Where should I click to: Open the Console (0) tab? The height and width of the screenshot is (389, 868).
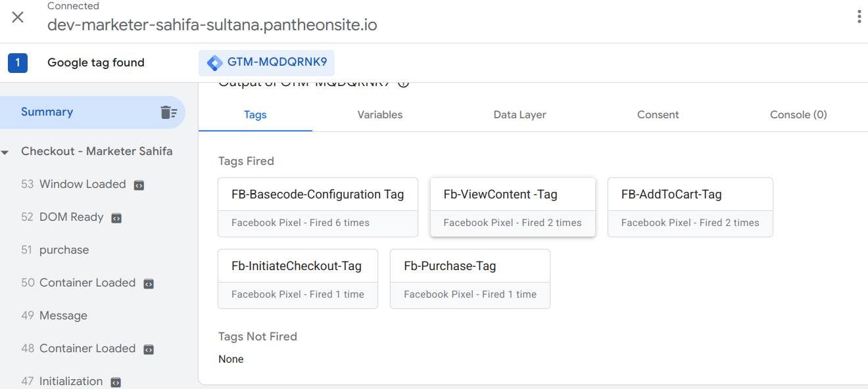798,114
